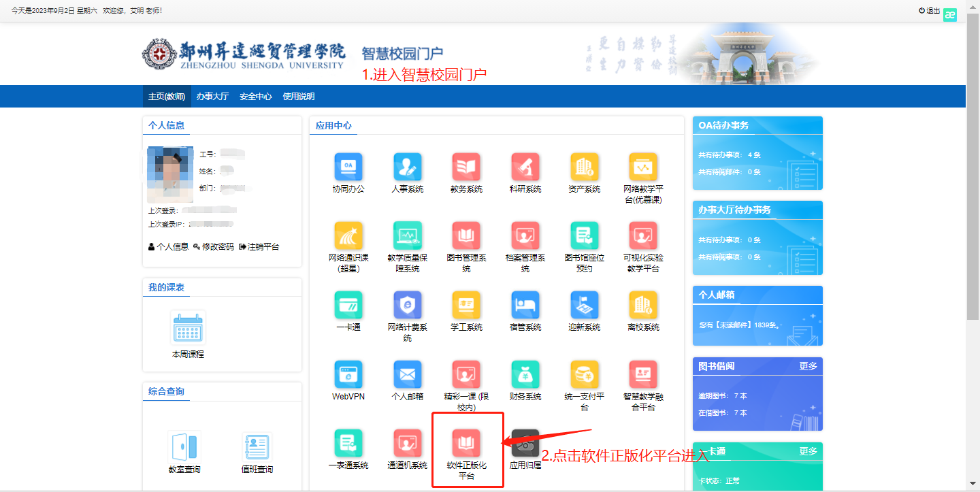Launch 网络通识课(超星) icon
The image size is (980, 492).
point(348,235)
